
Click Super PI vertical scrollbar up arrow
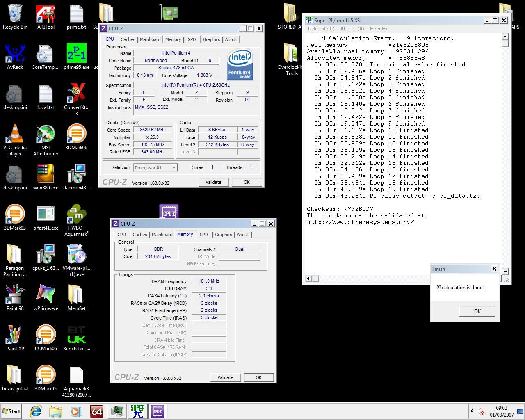505,37
